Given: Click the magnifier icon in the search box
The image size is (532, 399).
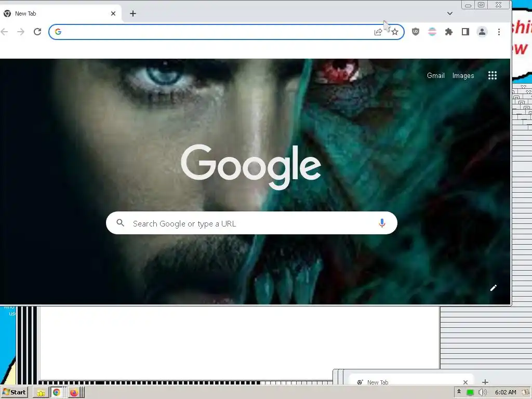Looking at the screenshot, I should pos(120,223).
